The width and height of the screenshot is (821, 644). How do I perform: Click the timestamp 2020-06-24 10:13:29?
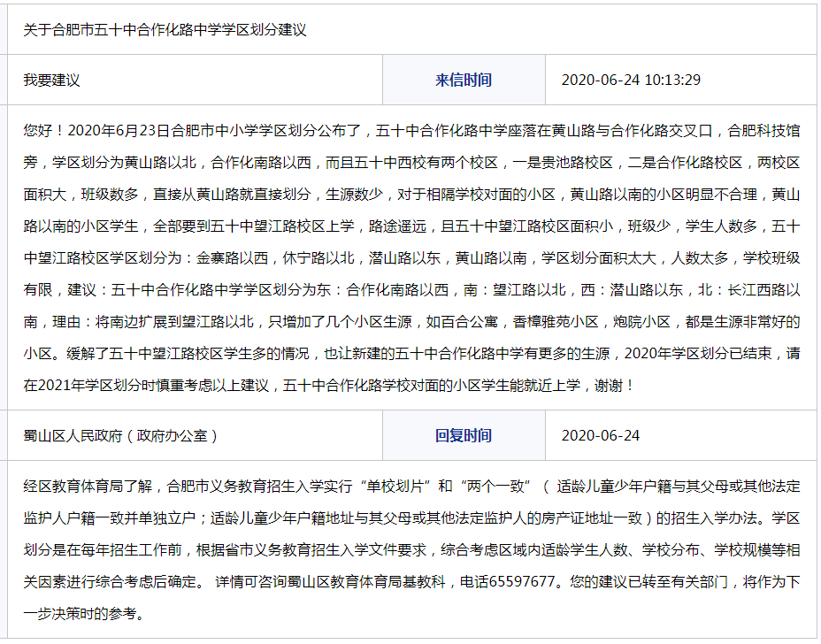(x=631, y=80)
